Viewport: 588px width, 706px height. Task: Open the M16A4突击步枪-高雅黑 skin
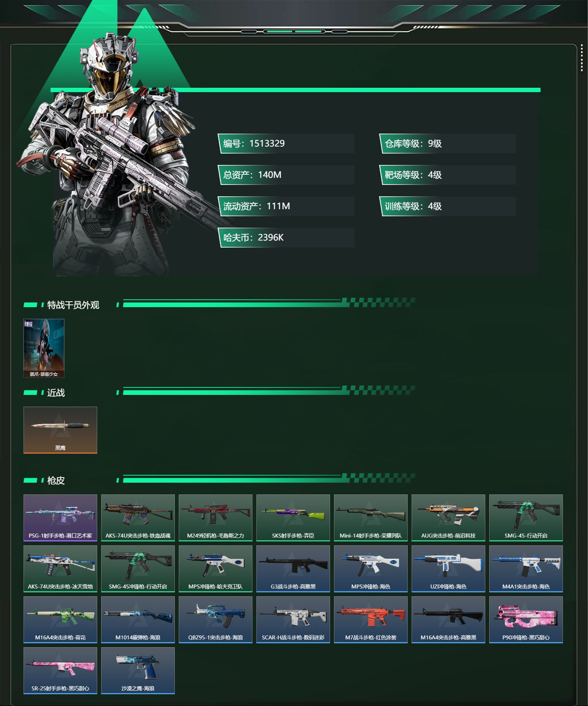click(x=448, y=620)
